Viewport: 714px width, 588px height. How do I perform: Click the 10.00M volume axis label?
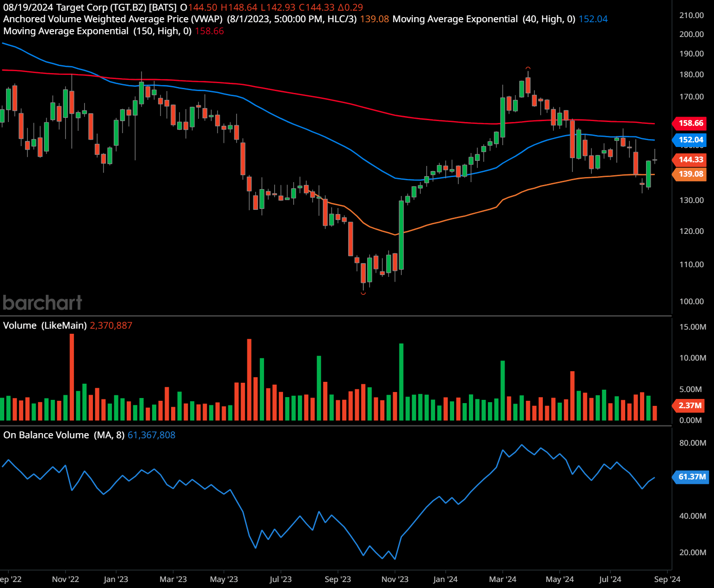tap(693, 358)
